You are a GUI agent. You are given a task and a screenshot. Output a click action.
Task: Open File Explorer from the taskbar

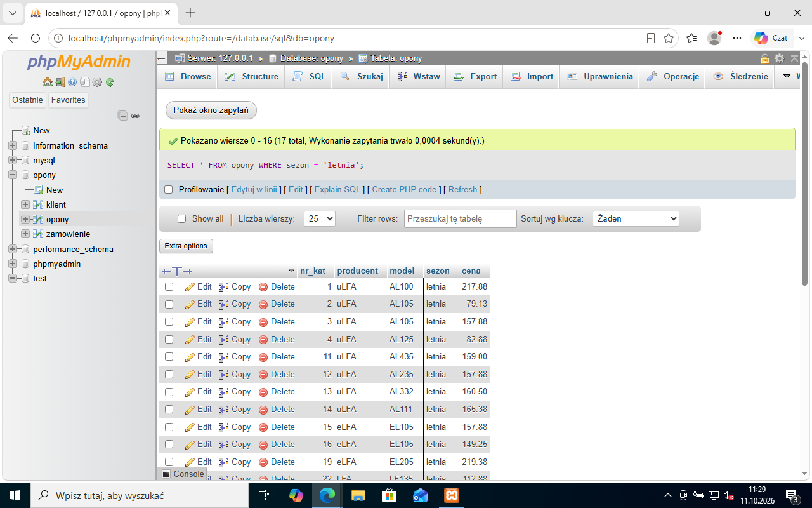point(358,495)
